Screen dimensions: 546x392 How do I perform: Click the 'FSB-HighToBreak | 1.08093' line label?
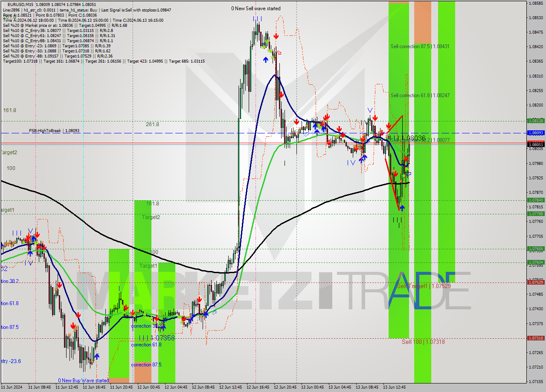(54, 130)
